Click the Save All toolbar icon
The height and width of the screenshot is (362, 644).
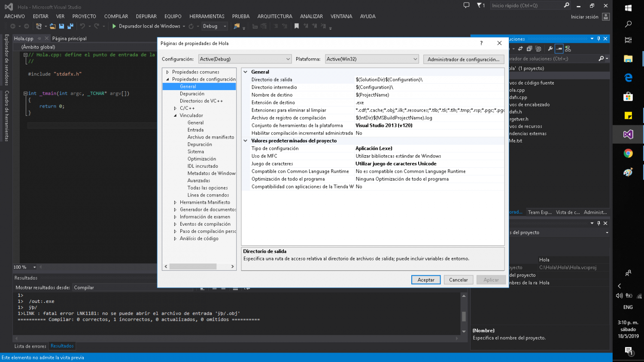pos(70,26)
